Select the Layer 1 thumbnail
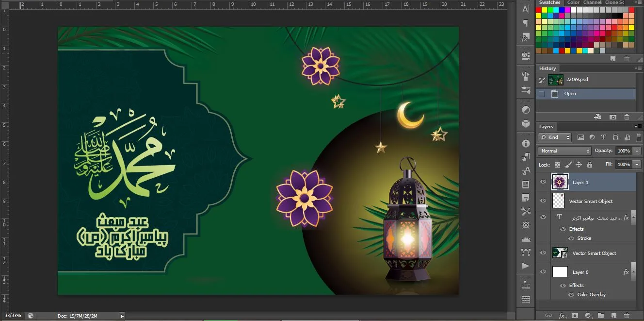 [x=560, y=182]
